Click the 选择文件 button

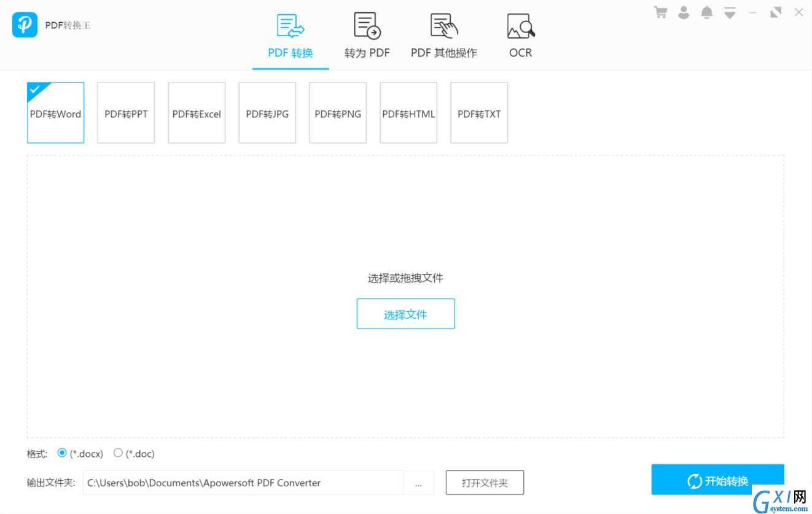(405, 314)
